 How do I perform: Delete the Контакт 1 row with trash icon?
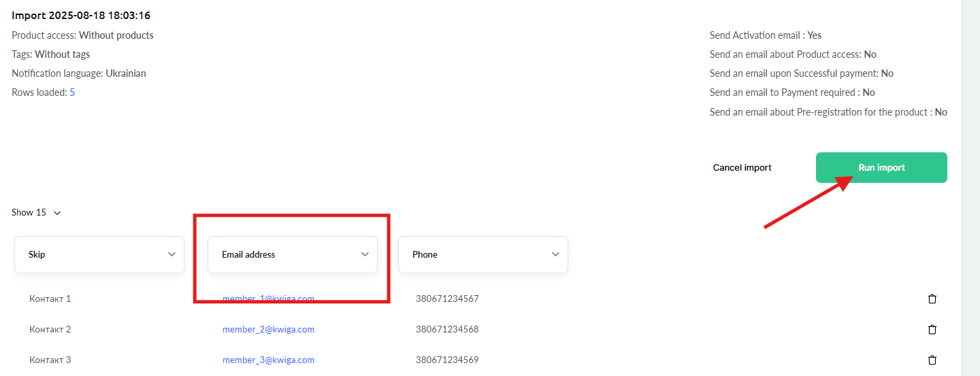point(932,298)
